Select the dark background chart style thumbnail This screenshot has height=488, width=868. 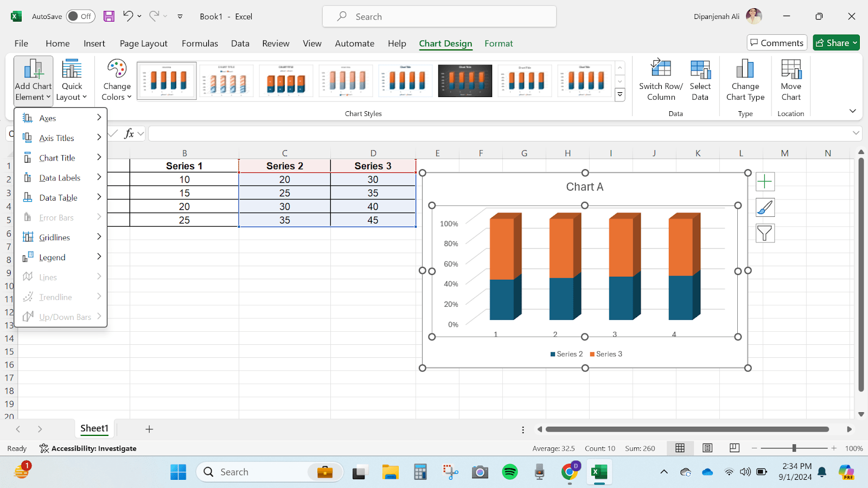pos(465,81)
